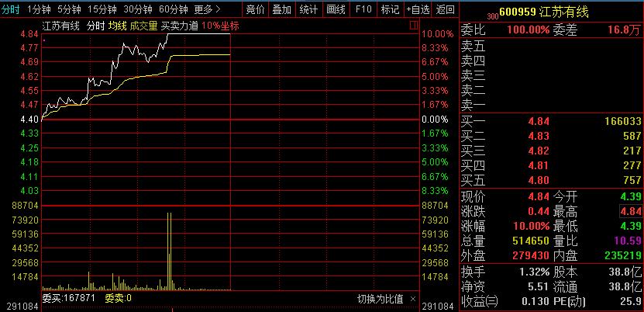Screen dimensions: 644x312
Task: Click the 叠加 overlay button
Action: coord(282,9)
